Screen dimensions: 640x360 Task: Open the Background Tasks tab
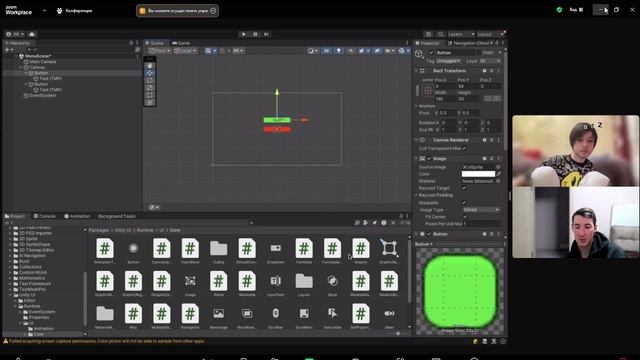click(117, 216)
